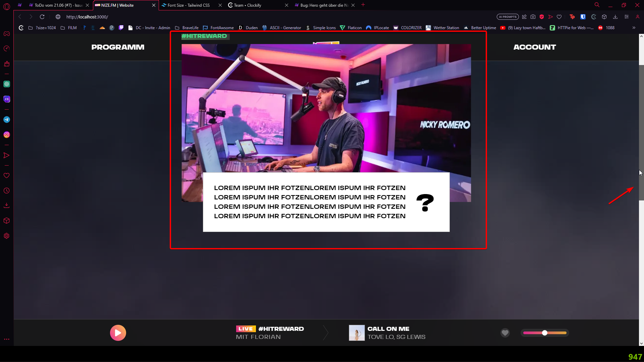
Task: Open the Opera snapshot camera tool
Action: click(533, 17)
